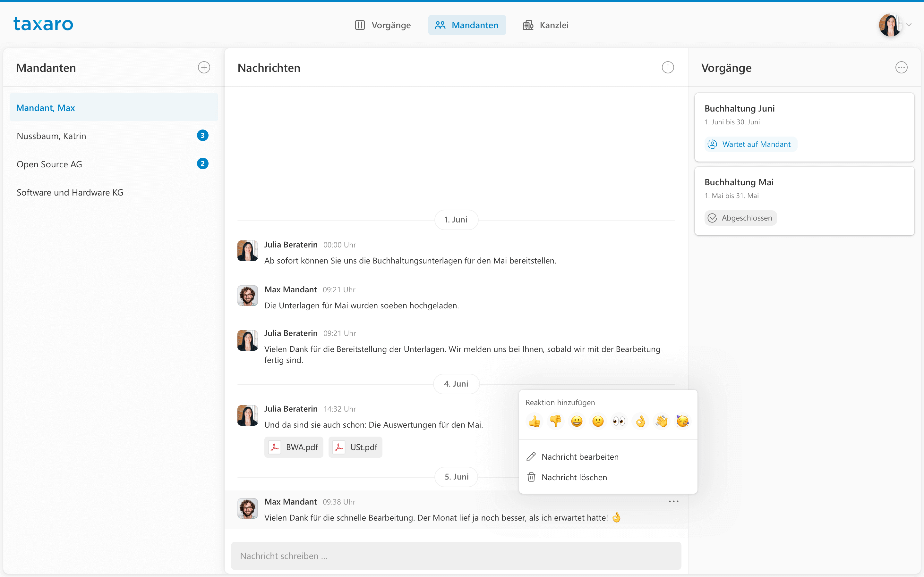Image resolution: width=924 pixels, height=577 pixels.
Task: Click three-dot menu on Max Mandant message
Action: point(673,501)
